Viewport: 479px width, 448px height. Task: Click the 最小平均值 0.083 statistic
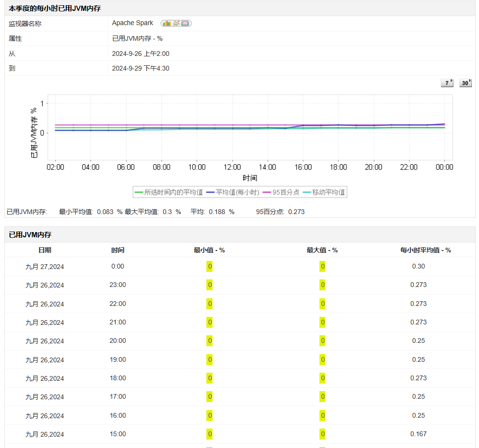(90, 212)
